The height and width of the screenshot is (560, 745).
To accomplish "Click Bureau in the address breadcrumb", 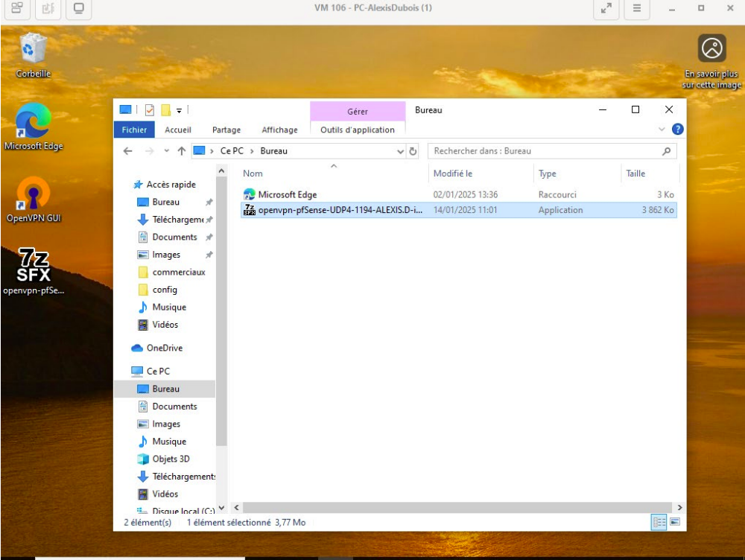I will point(273,151).
